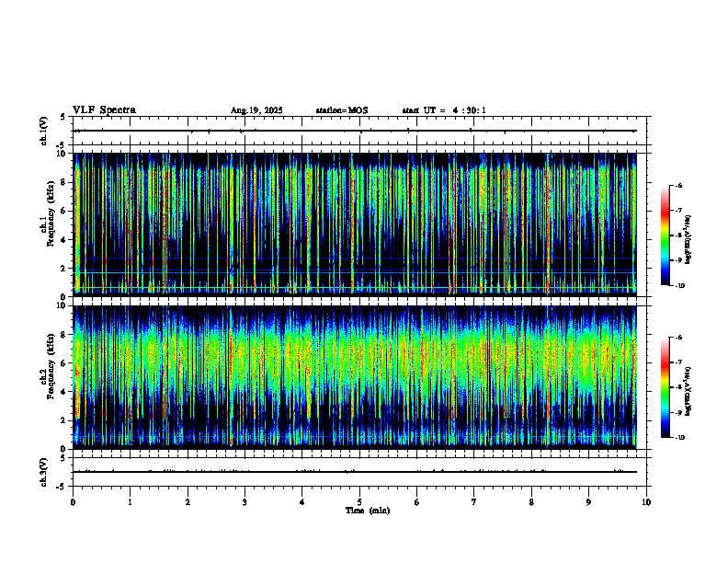Screen dimensions: 728x563
Task: Click the "Time (min)" axis label
Action: coord(368,511)
